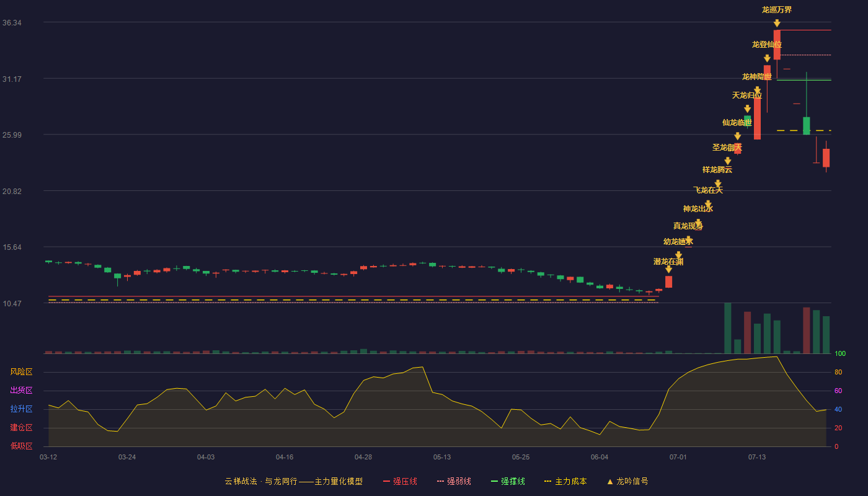Screen dimensions: 868x496
Task: Select the 出货区 zone label
Action: [x=21, y=391]
